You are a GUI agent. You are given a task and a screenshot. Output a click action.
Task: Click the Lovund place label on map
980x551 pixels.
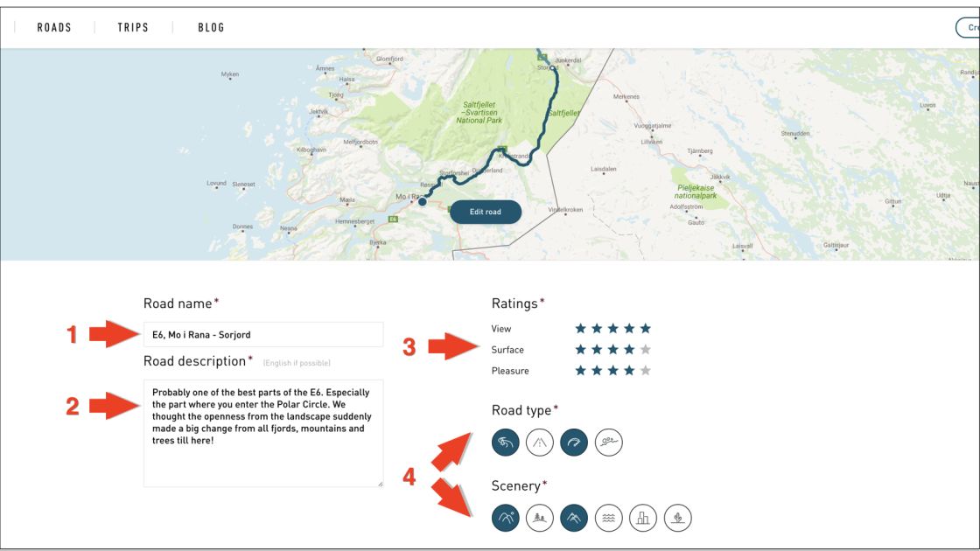[216, 183]
